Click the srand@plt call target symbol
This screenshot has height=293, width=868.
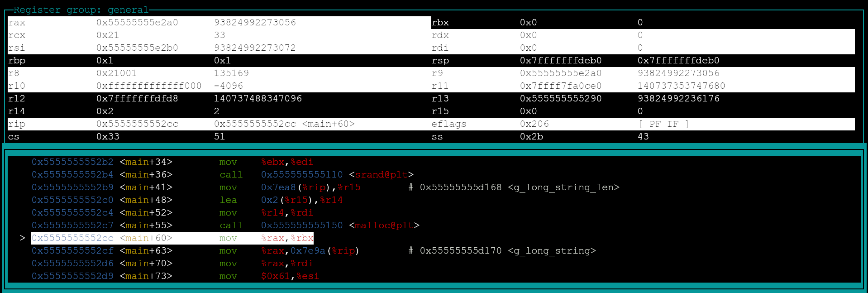[381, 175]
